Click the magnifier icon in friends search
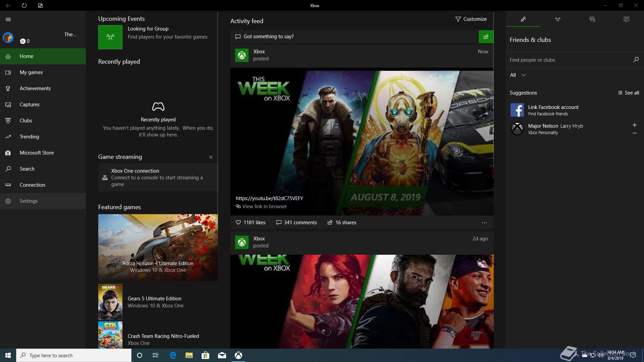 pyautogui.click(x=636, y=60)
